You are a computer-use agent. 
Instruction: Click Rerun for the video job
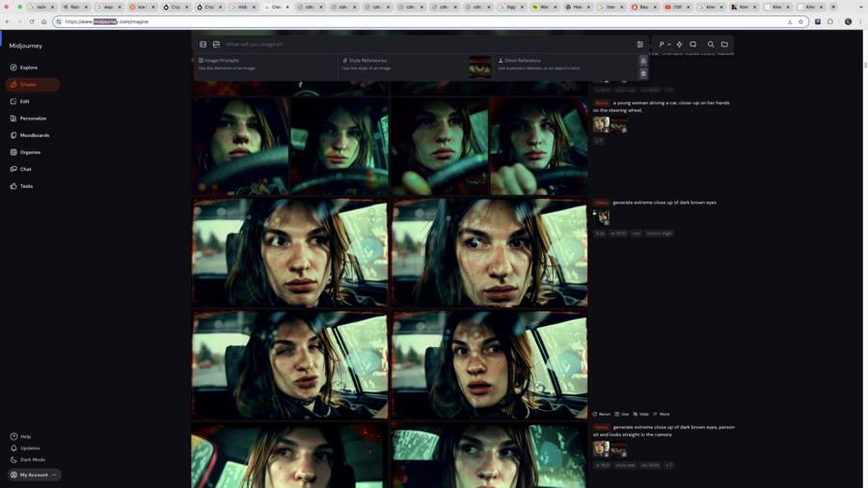tap(602, 414)
